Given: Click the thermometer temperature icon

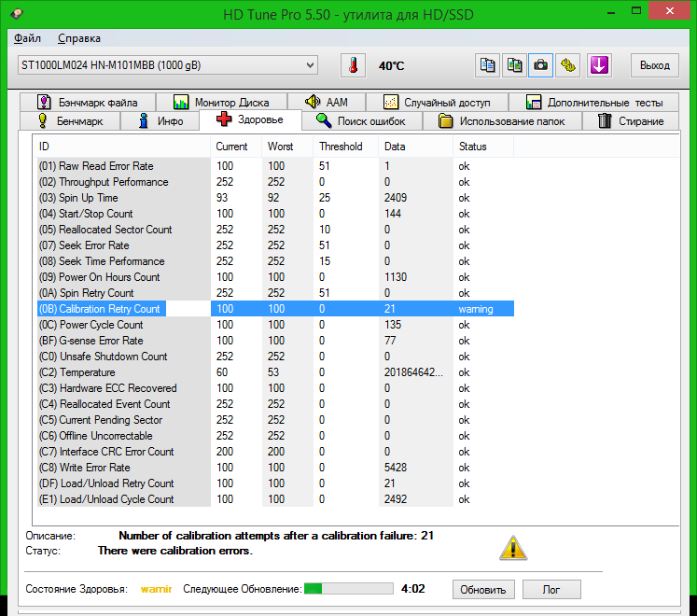Looking at the screenshot, I should (353, 65).
